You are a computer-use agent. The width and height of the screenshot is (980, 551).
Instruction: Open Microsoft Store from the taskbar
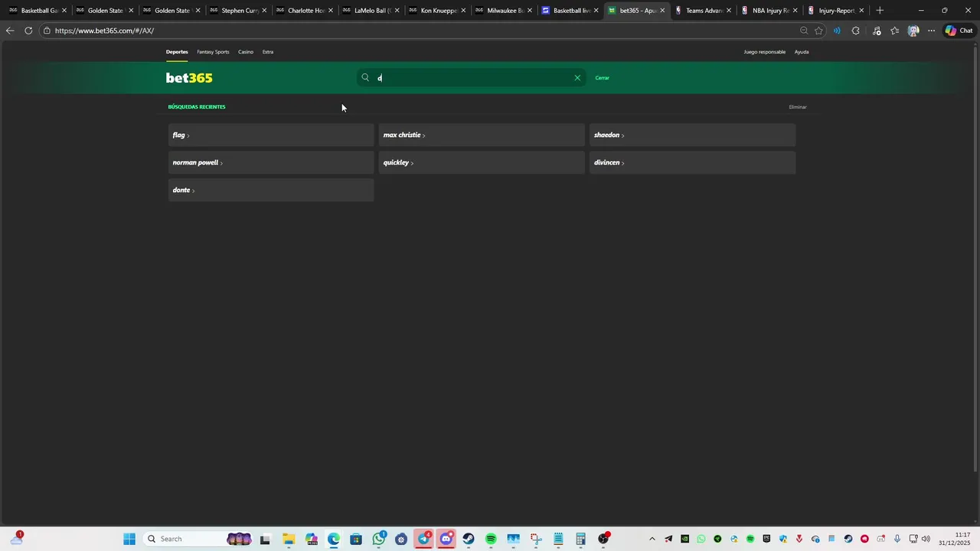tap(356, 539)
